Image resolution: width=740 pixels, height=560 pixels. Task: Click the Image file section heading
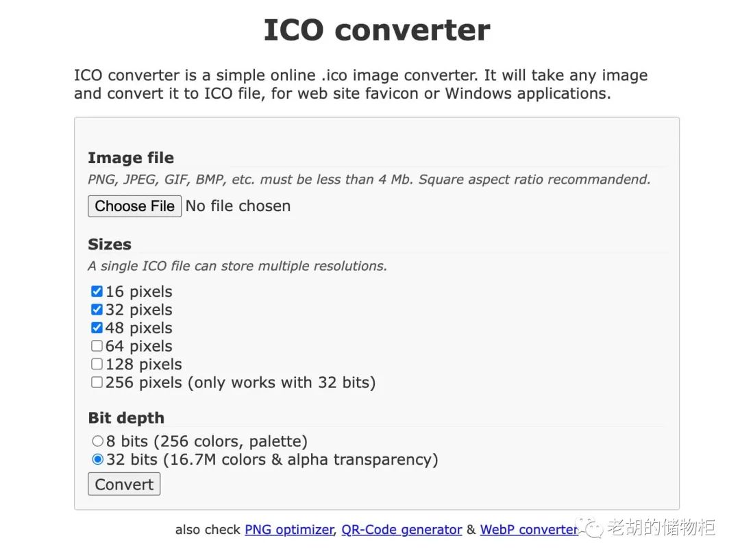pyautogui.click(x=131, y=158)
